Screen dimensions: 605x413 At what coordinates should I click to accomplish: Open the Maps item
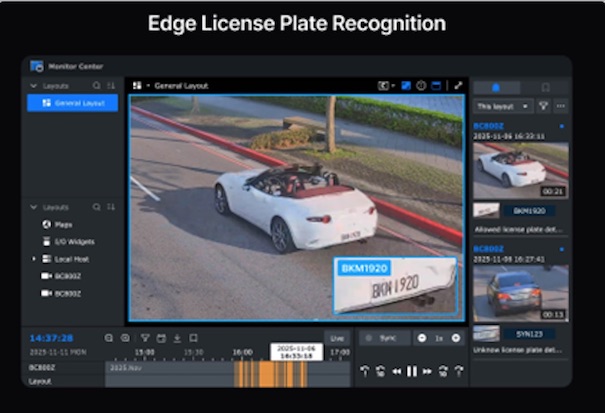tap(63, 224)
